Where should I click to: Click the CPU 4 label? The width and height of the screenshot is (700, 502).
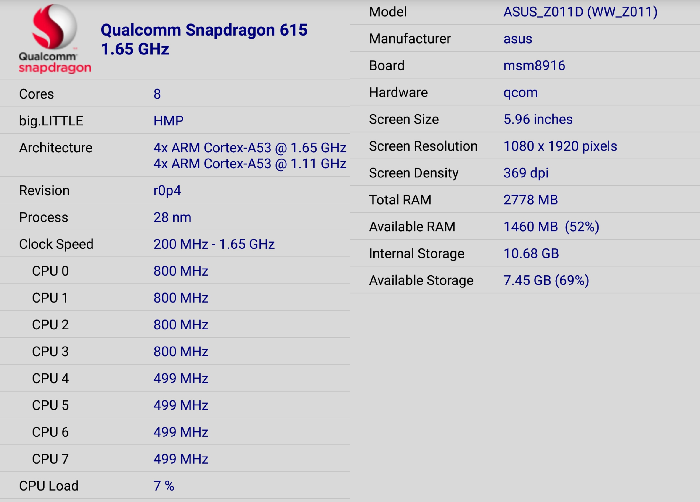click(50, 378)
